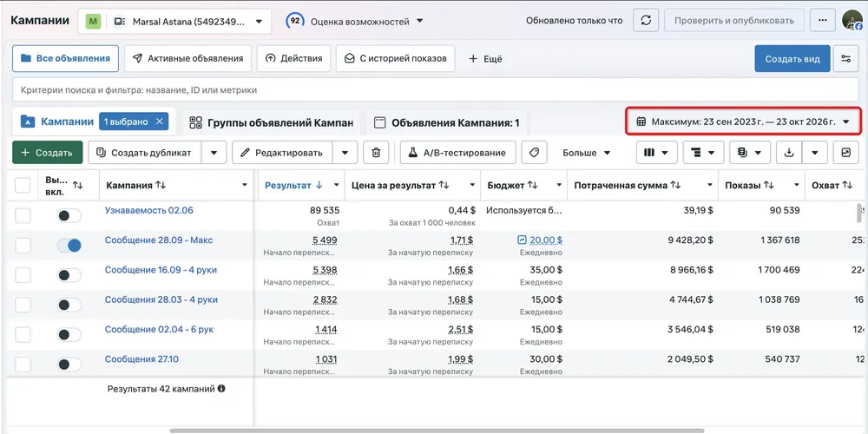Switch to 'Действия' view tab
The image size is (868, 434).
[x=294, y=59]
